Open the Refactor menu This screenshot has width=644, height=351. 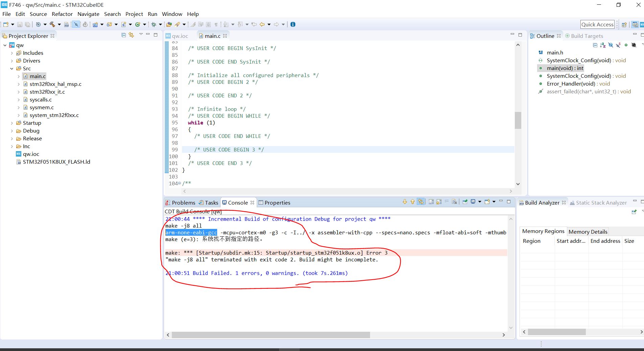pos(62,14)
